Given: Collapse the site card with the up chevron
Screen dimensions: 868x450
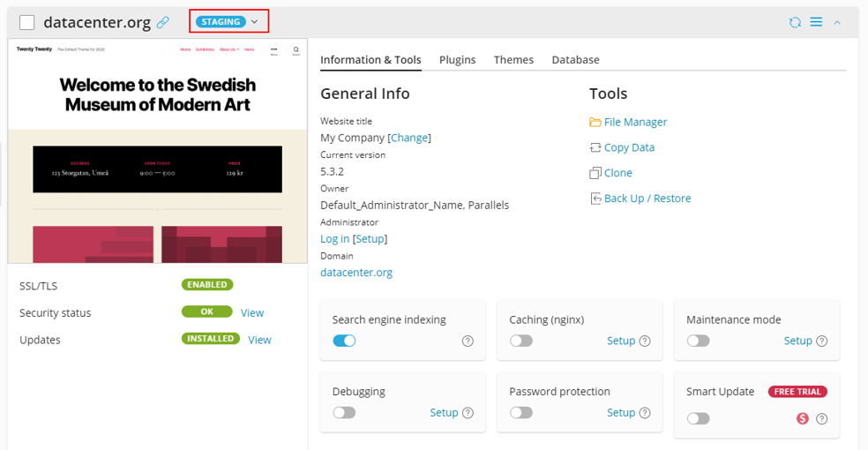Looking at the screenshot, I should pyautogui.click(x=837, y=23).
